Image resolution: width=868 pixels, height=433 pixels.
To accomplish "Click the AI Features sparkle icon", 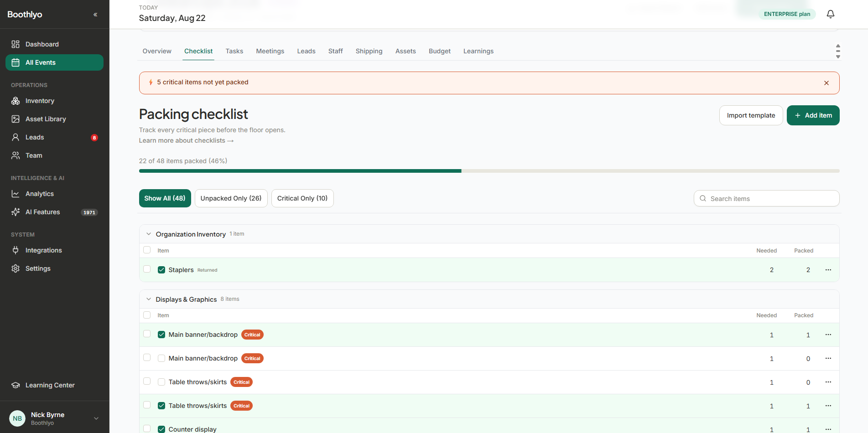I will pyautogui.click(x=16, y=212).
